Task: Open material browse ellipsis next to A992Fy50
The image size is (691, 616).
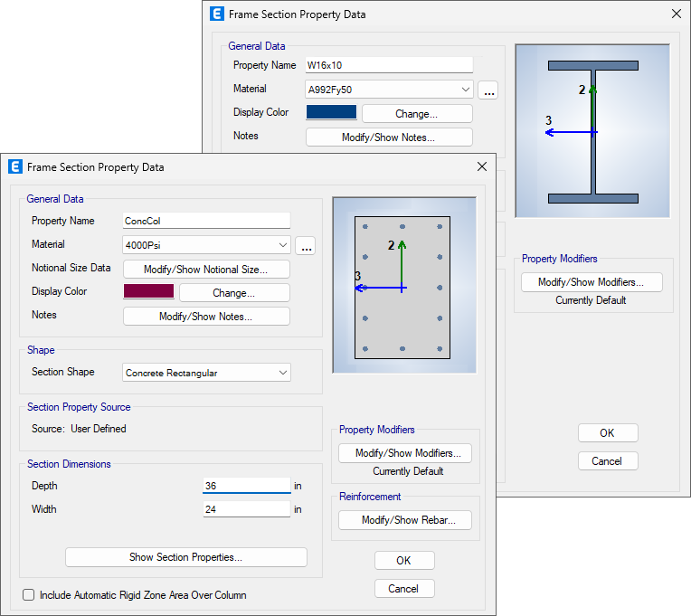Action: click(488, 90)
